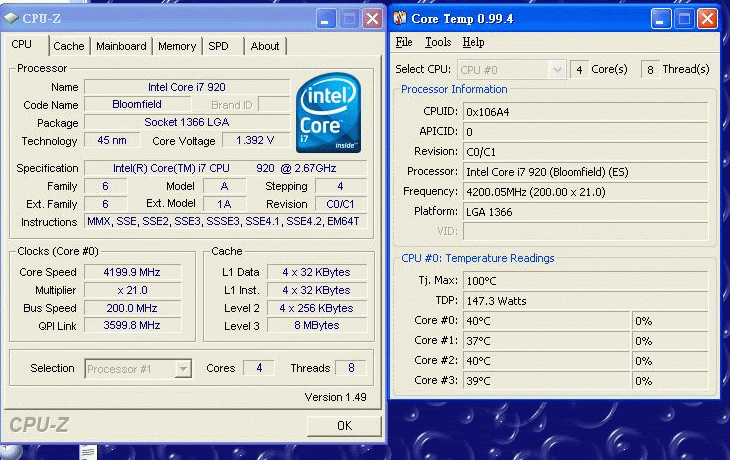
Task: Click the document icon at desktop bottom edge
Action: click(x=88, y=452)
